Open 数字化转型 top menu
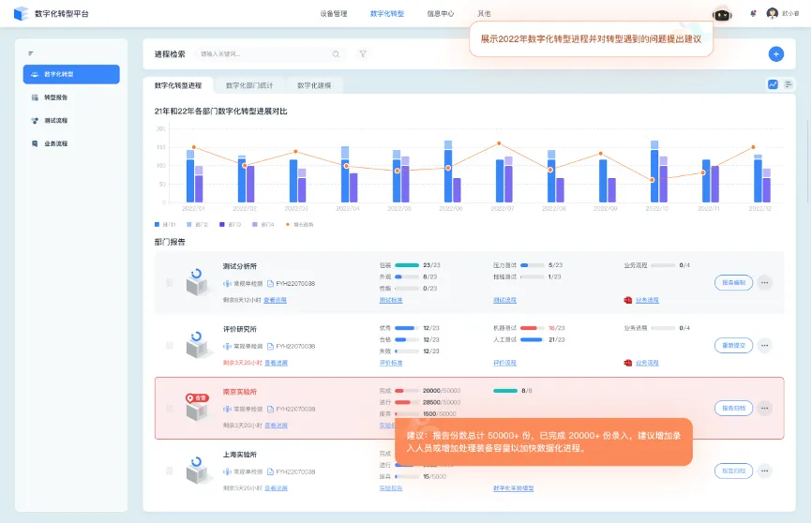This screenshot has height=523, width=812. 387,13
